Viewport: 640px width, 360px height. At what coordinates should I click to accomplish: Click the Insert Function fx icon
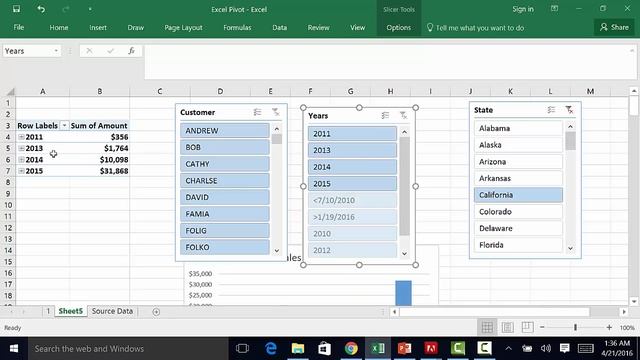131,51
